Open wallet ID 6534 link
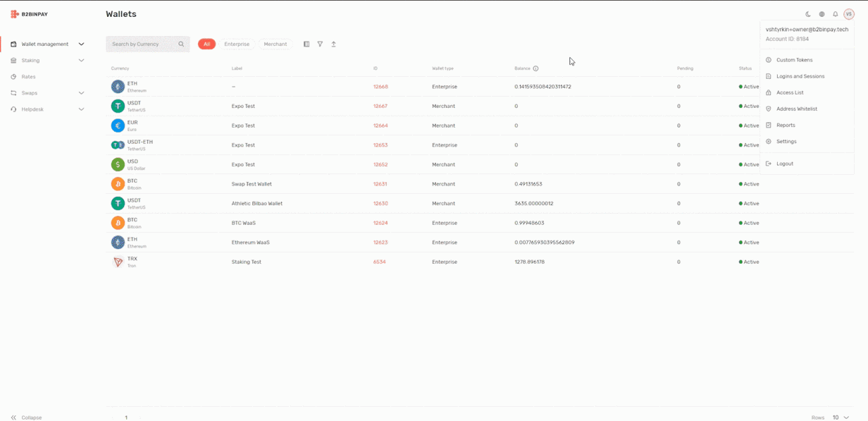 379,262
